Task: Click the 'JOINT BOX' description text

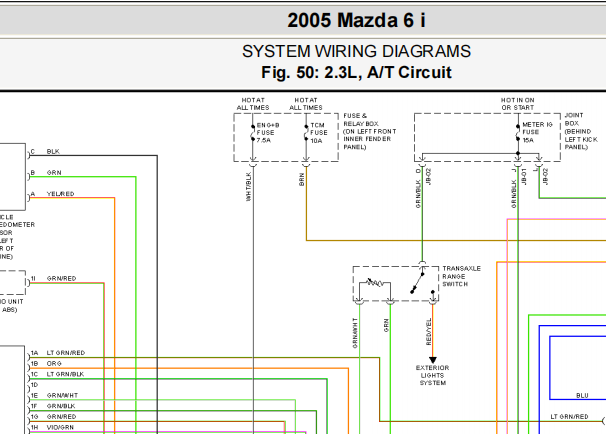Action: pyautogui.click(x=581, y=131)
